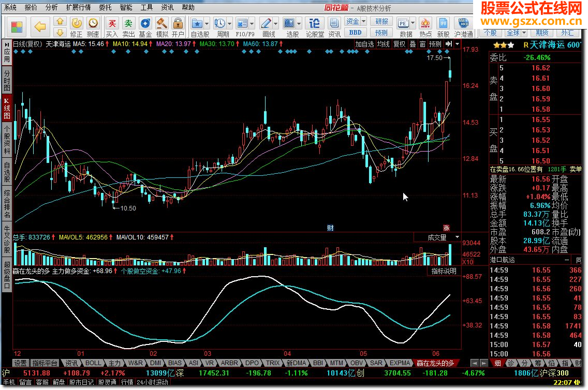Image resolution: width=588 pixels, height=390 pixels.
Task: Toggle the 复权 price adjustment option
Action: [400, 44]
